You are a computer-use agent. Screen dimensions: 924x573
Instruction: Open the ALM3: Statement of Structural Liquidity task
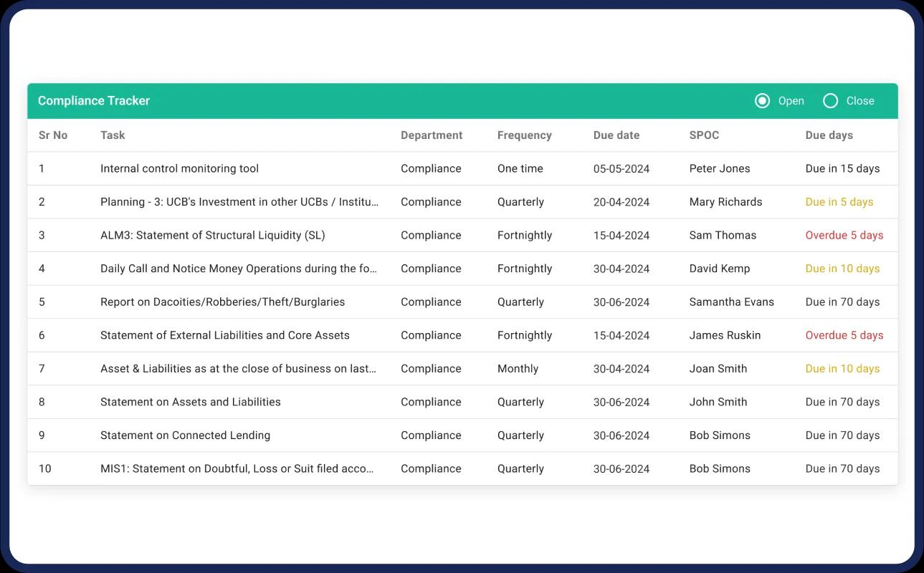coord(213,236)
